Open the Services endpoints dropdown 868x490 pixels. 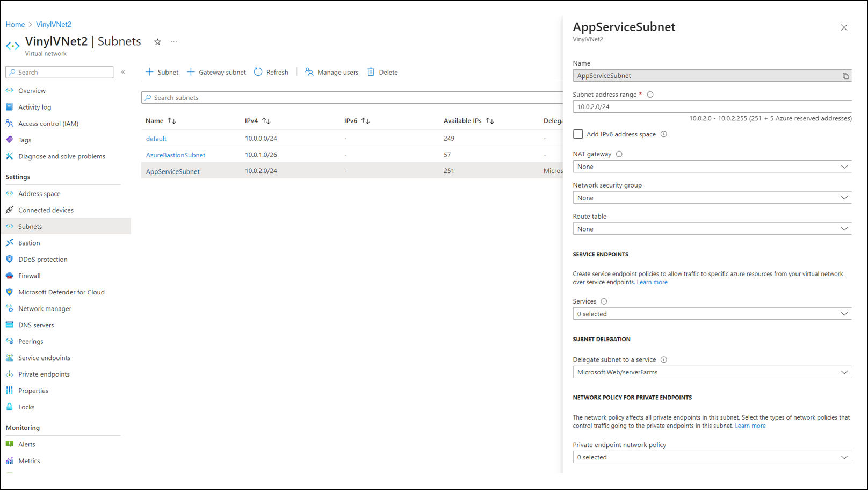[712, 314]
